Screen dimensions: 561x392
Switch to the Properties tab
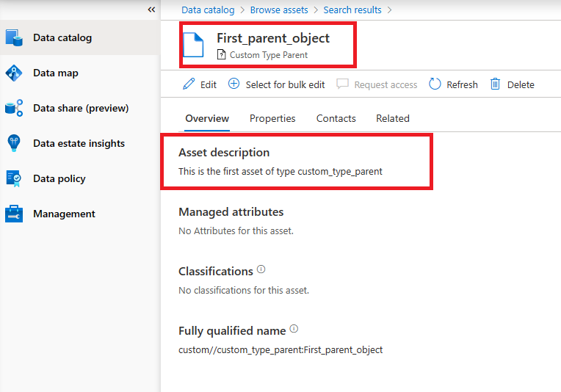click(x=272, y=118)
